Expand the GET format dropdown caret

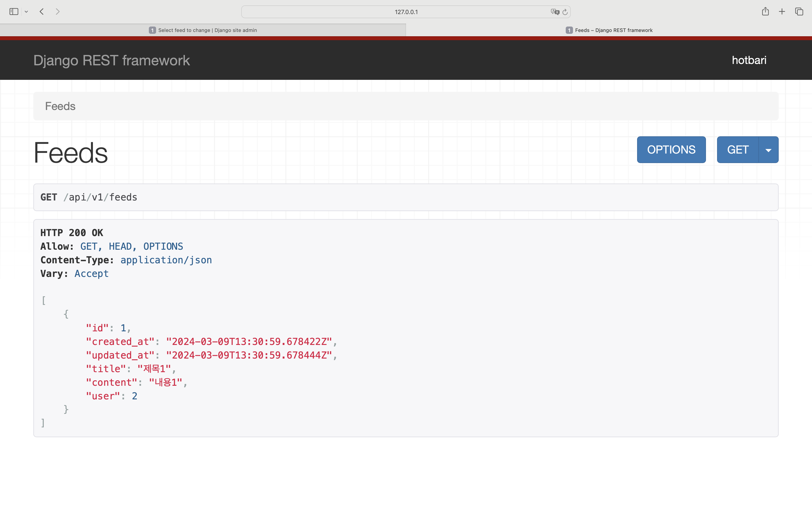768,150
